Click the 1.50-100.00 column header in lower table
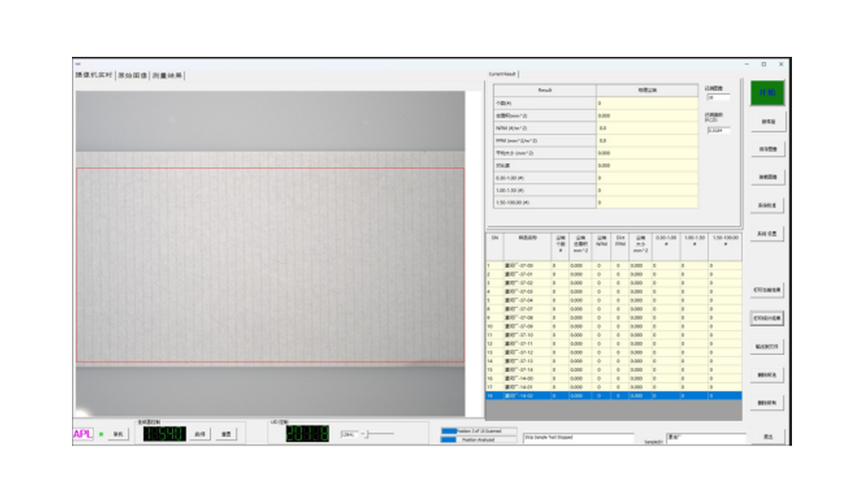 pos(724,246)
